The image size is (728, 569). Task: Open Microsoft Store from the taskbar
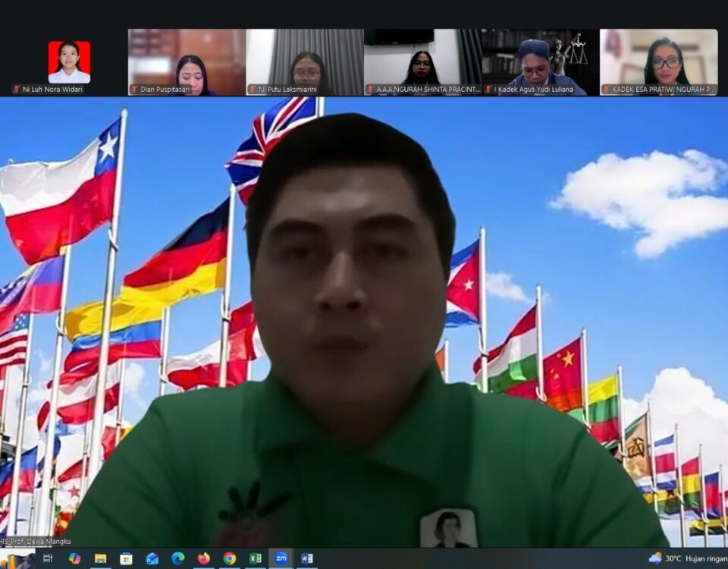pyautogui.click(x=126, y=558)
